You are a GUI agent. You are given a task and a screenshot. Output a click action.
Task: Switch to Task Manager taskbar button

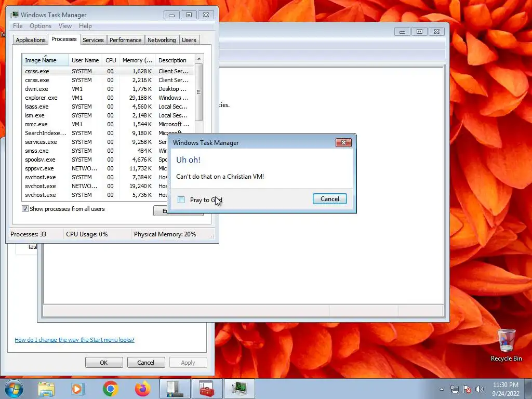coord(240,389)
